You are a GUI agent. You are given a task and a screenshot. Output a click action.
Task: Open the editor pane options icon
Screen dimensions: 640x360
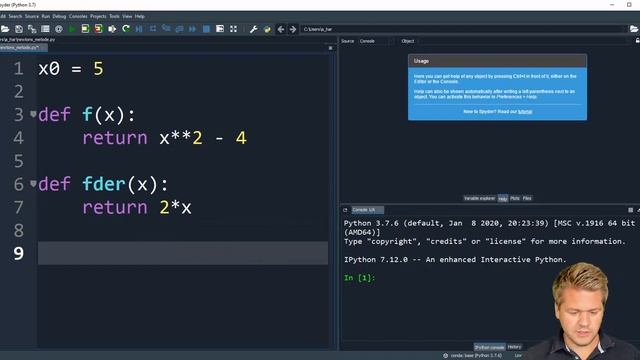(330, 48)
